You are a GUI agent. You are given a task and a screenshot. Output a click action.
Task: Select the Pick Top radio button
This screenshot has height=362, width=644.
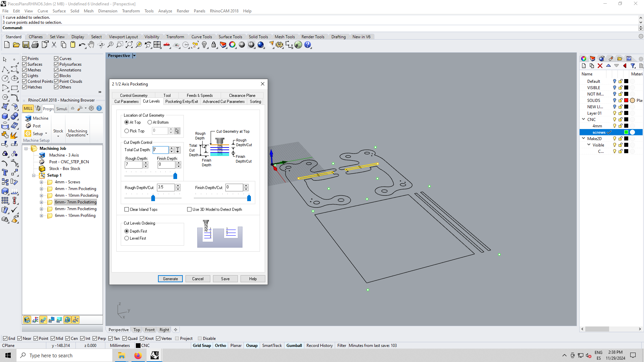click(127, 131)
